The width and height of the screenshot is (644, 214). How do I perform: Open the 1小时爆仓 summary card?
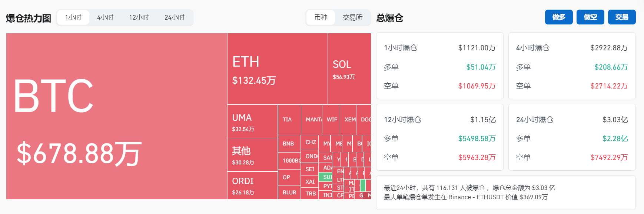pos(439,66)
